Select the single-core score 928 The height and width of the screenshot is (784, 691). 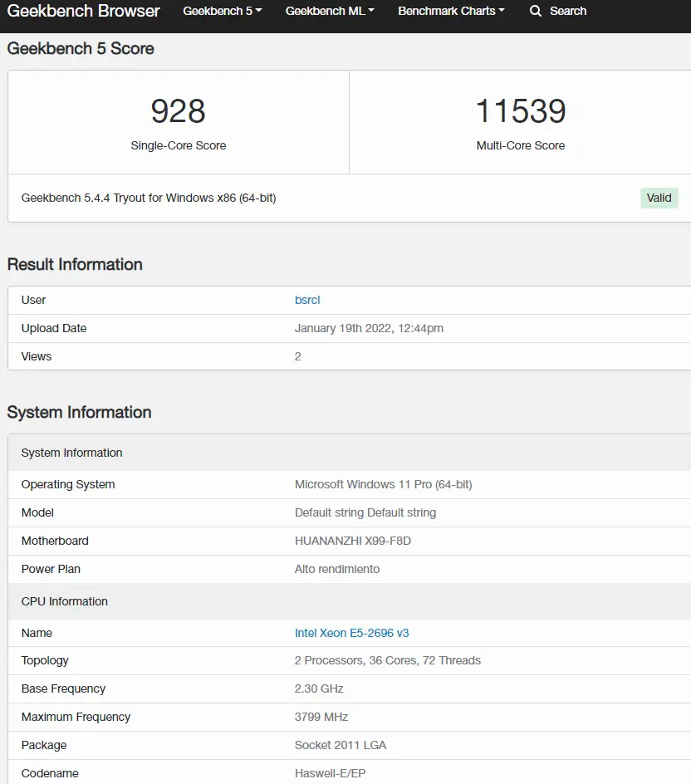coord(178,111)
